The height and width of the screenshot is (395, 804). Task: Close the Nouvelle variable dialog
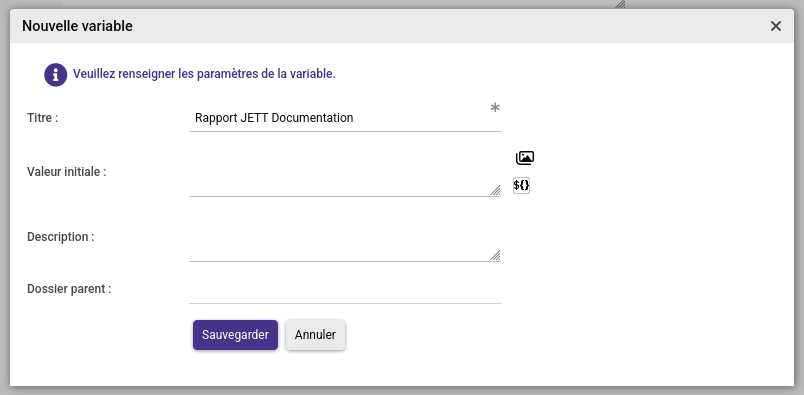tap(775, 26)
